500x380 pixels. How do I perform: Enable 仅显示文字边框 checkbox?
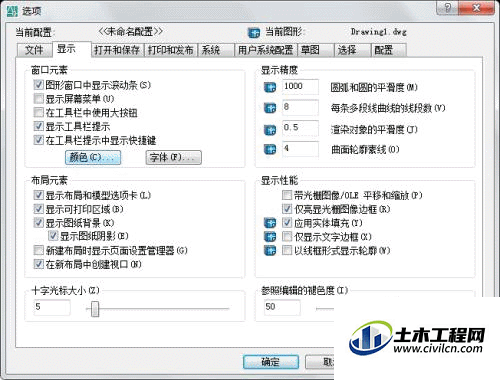(x=287, y=237)
